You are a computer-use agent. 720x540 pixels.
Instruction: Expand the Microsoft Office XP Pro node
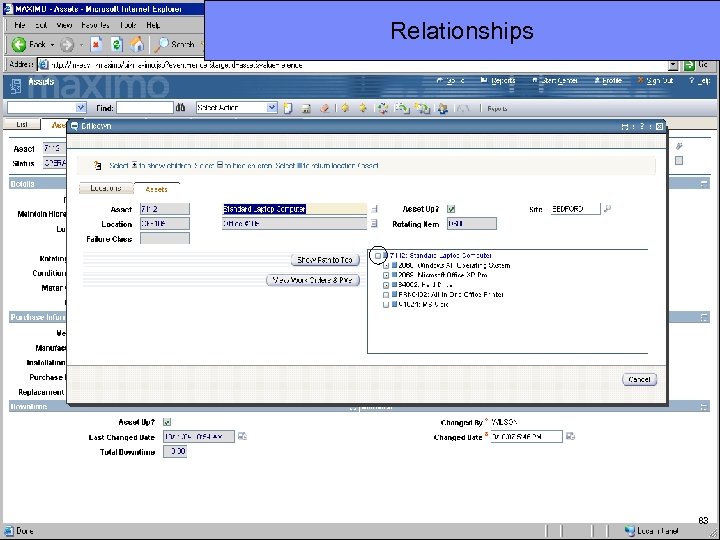click(386, 276)
